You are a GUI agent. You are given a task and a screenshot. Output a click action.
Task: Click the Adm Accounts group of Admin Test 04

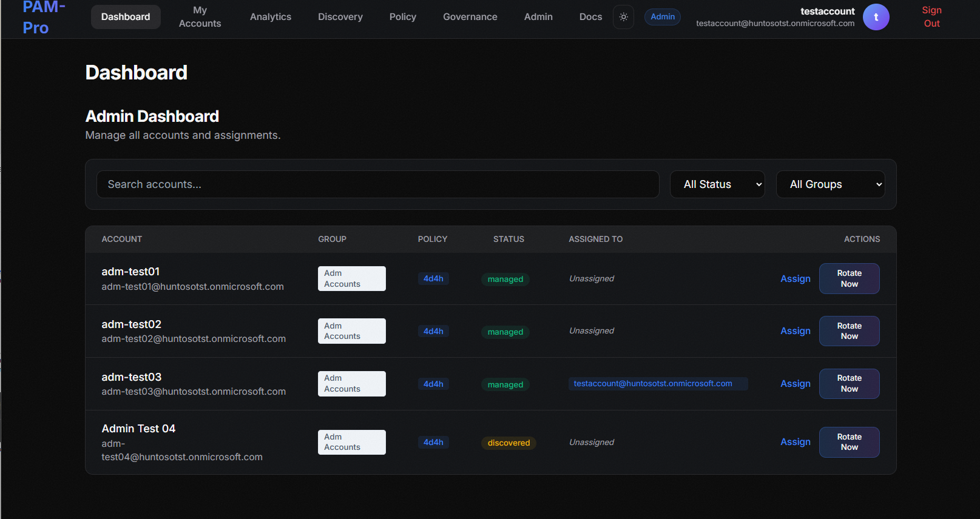[x=352, y=442]
